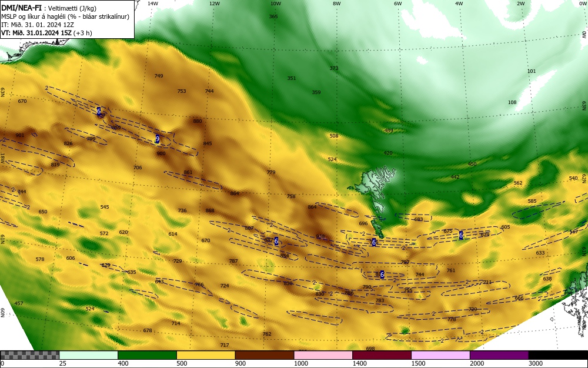Click the value 351 on map

292,78
